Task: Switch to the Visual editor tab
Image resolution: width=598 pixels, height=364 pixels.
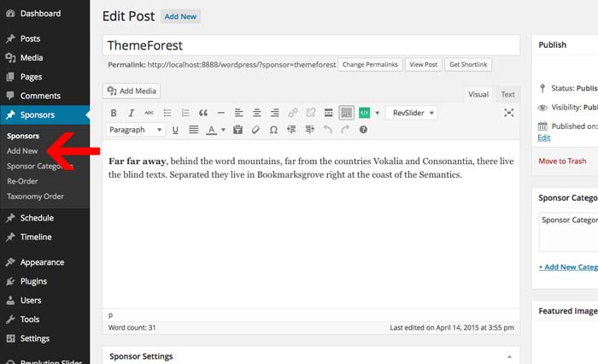Action: pos(478,94)
